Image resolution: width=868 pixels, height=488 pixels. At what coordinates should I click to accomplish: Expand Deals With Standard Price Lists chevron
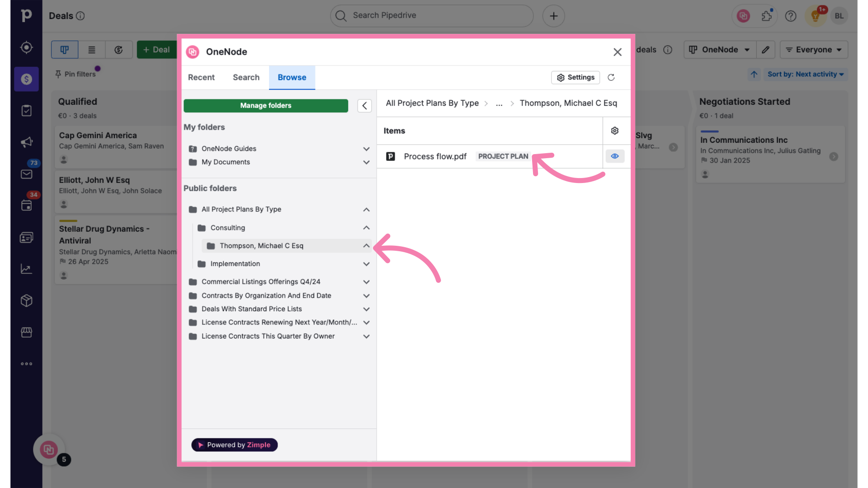366,309
